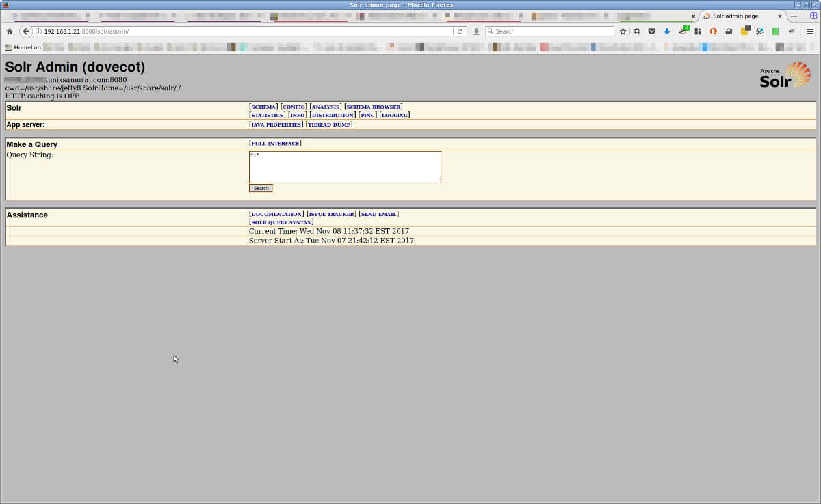This screenshot has height=504, width=821.
Task: Open the STATISTICS link
Action: tap(268, 115)
